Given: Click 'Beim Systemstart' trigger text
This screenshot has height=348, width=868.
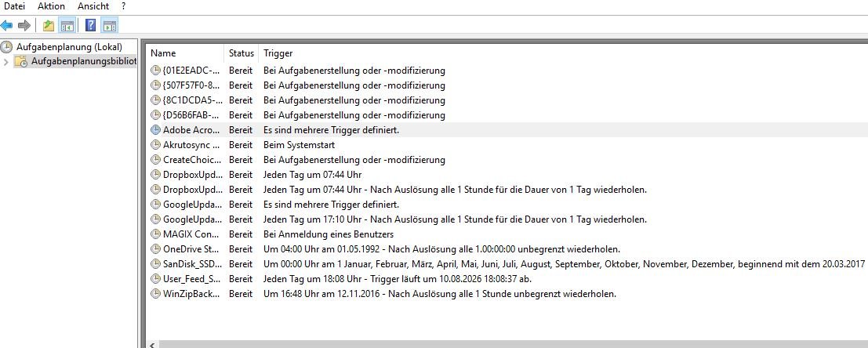Looking at the screenshot, I should pos(299,145).
